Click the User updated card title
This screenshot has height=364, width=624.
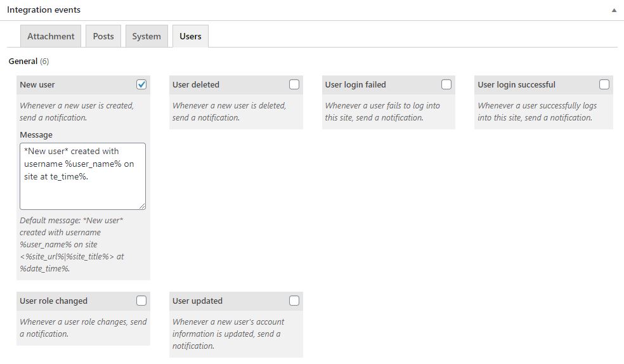tap(197, 301)
